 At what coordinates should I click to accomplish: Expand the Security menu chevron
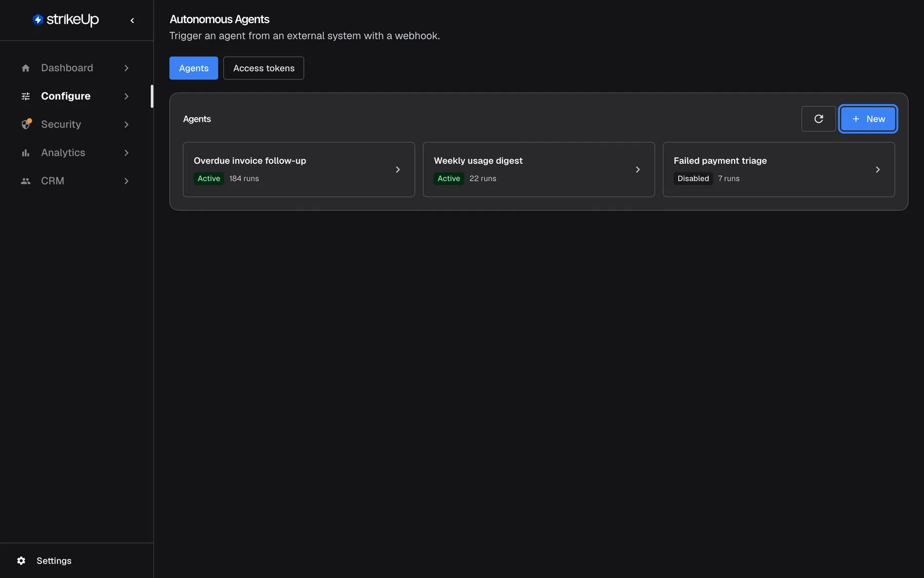click(126, 124)
